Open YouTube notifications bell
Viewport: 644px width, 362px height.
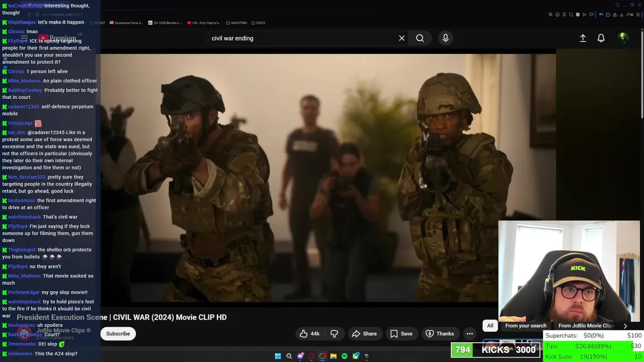coord(601,38)
